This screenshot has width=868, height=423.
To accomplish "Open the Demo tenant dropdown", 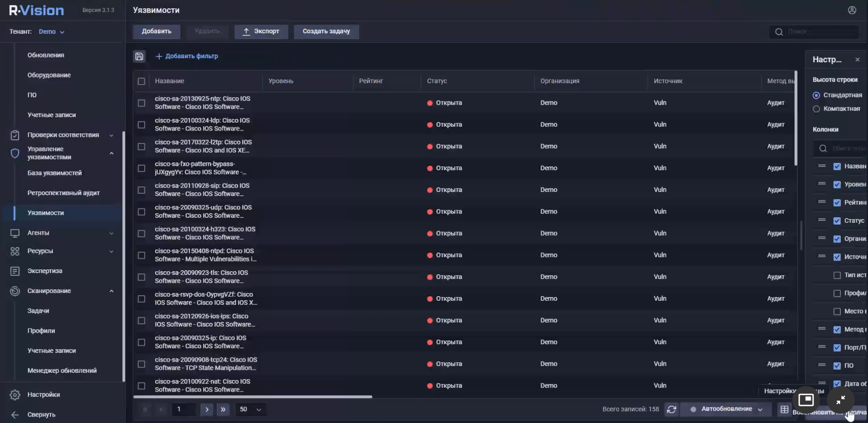I will pos(52,32).
